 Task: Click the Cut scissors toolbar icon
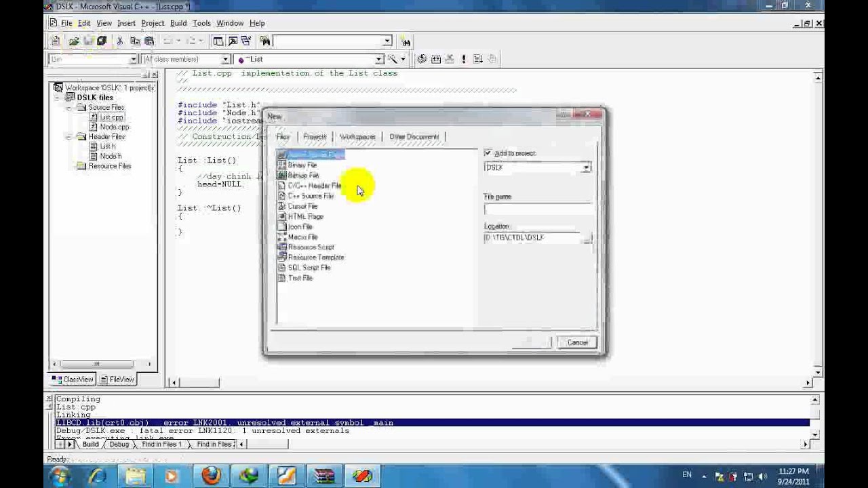click(x=120, y=41)
